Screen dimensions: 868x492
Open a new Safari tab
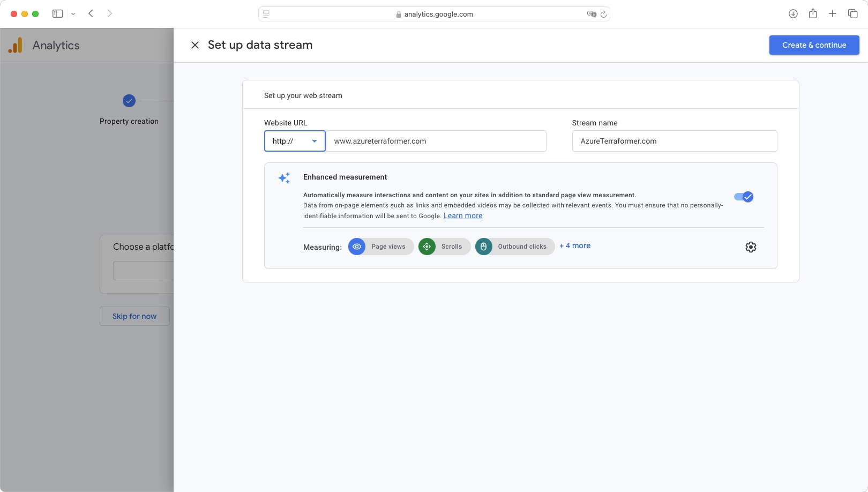pyautogui.click(x=833, y=13)
